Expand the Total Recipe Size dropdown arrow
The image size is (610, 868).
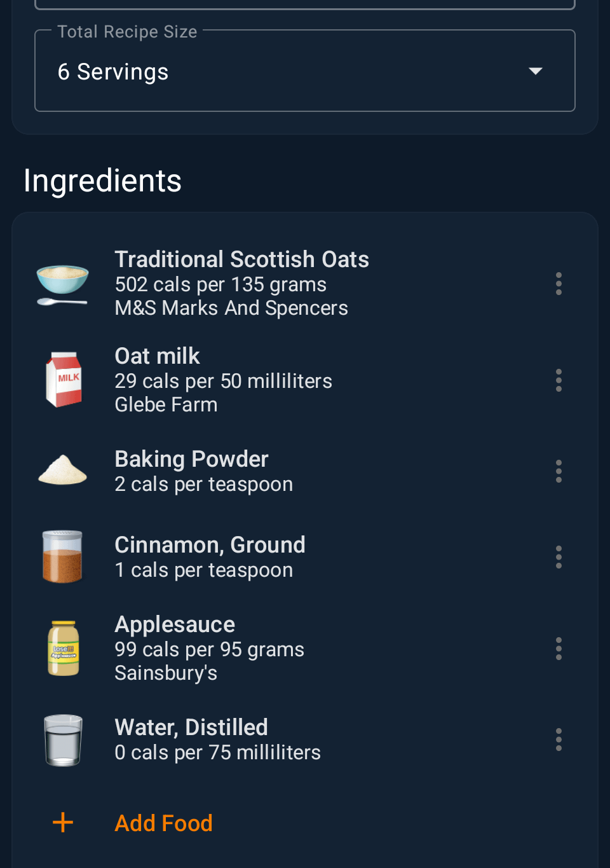[x=536, y=71]
